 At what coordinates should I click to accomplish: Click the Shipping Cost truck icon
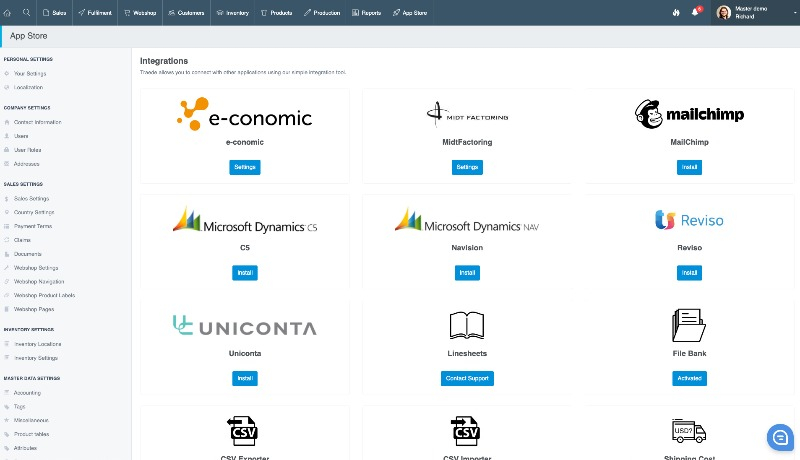pyautogui.click(x=689, y=431)
